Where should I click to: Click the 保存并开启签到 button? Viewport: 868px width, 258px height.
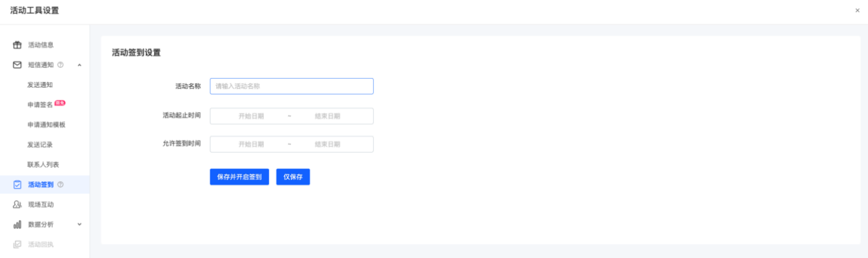coord(239,177)
